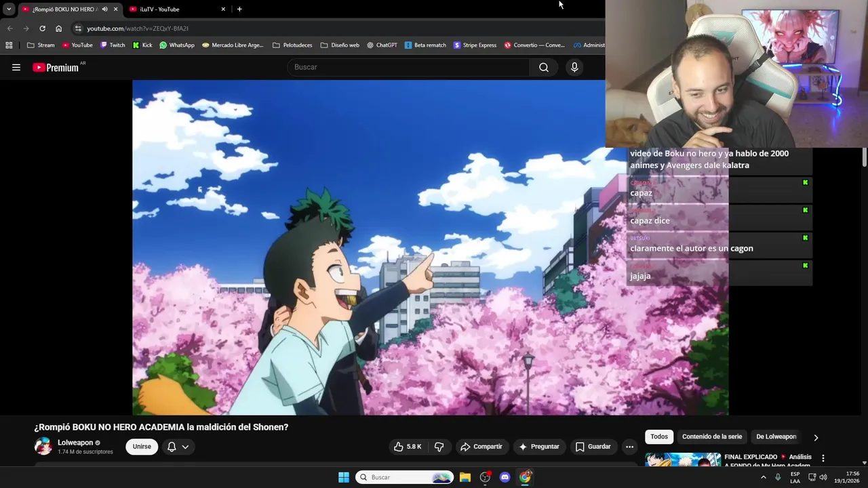Select the De Lolweapon filter chip

(776, 436)
